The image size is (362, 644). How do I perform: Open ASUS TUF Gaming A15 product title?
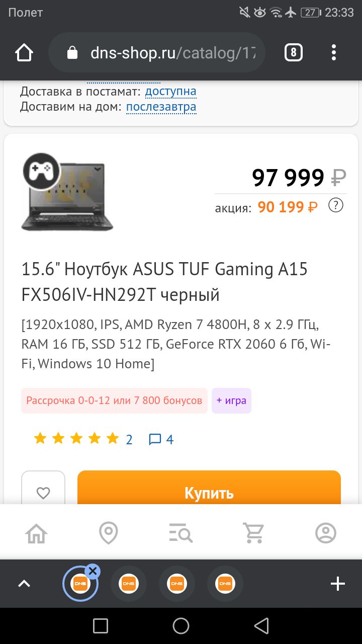point(164,282)
